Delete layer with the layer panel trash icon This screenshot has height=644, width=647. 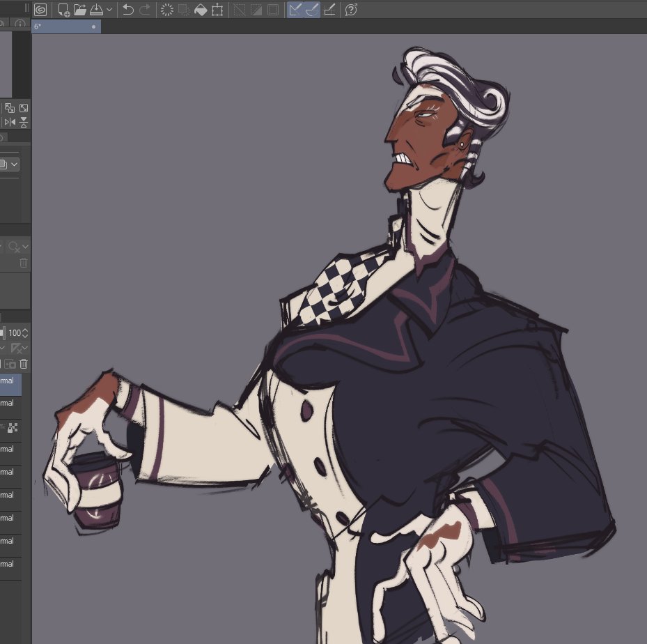tap(24, 364)
